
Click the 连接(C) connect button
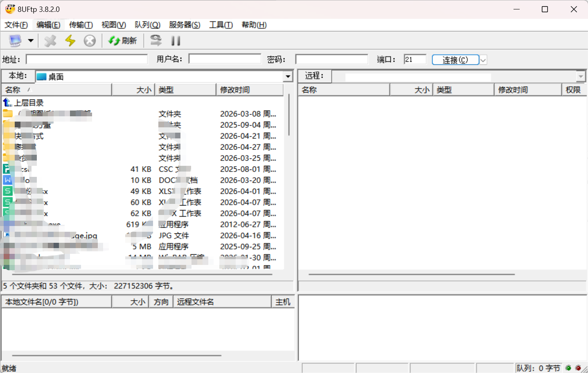coord(455,60)
